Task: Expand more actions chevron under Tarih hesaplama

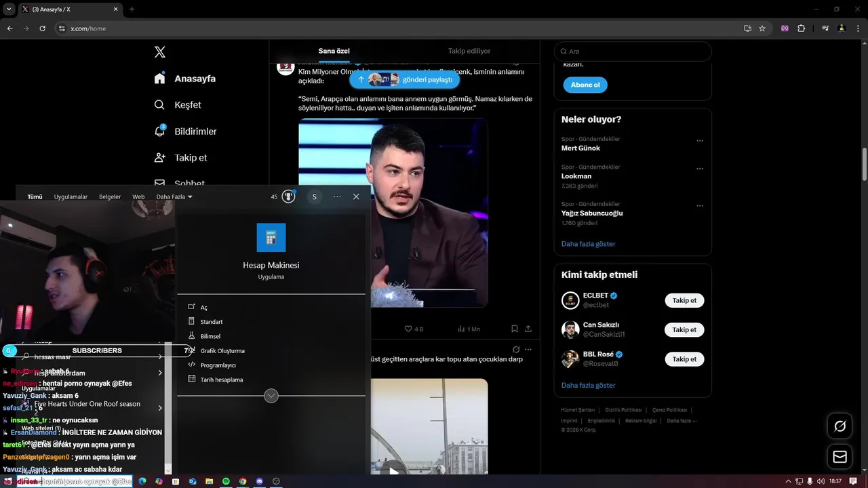Action: coord(271,396)
